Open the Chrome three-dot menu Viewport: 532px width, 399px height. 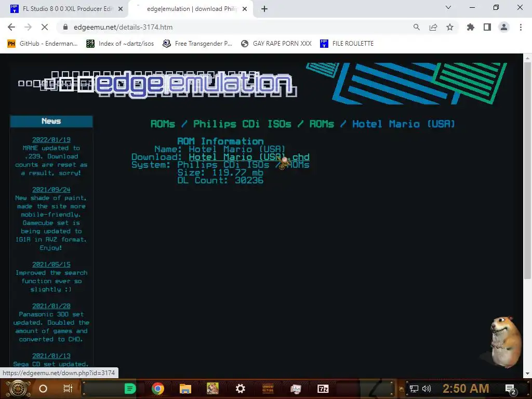coord(521,27)
